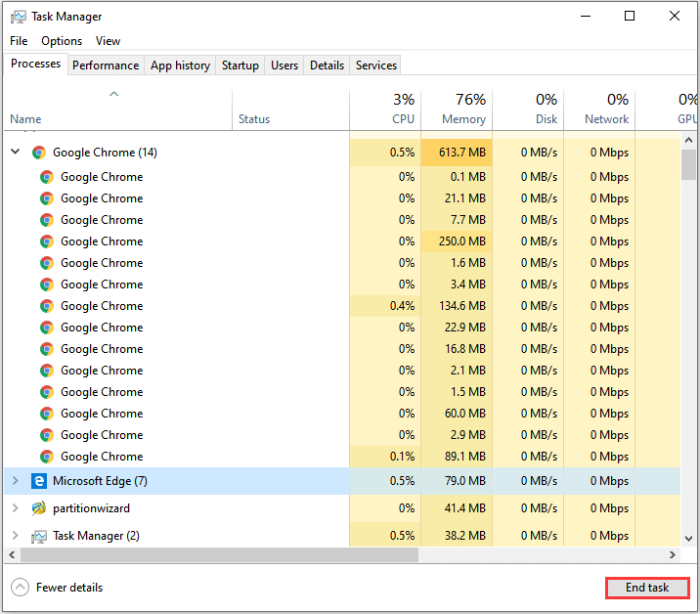Sort by the CPU column header
Image resolution: width=700 pixels, height=614 pixels.
click(385, 110)
